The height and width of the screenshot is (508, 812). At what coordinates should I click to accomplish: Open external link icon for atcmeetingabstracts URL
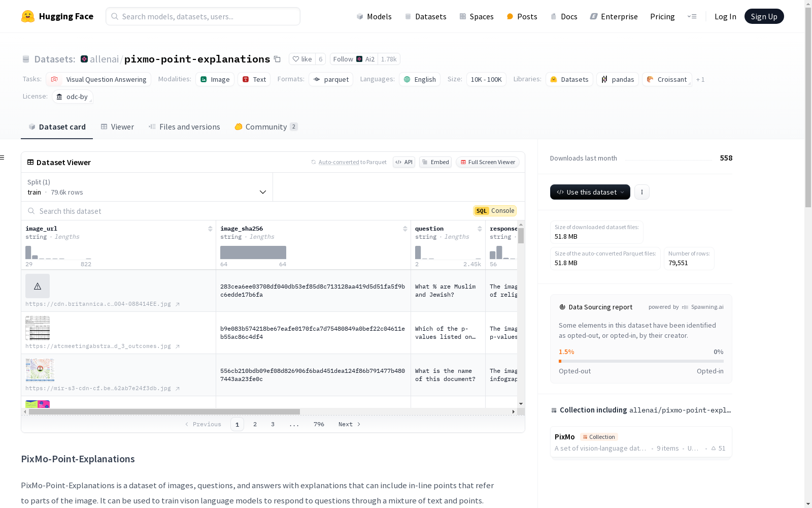point(178,346)
